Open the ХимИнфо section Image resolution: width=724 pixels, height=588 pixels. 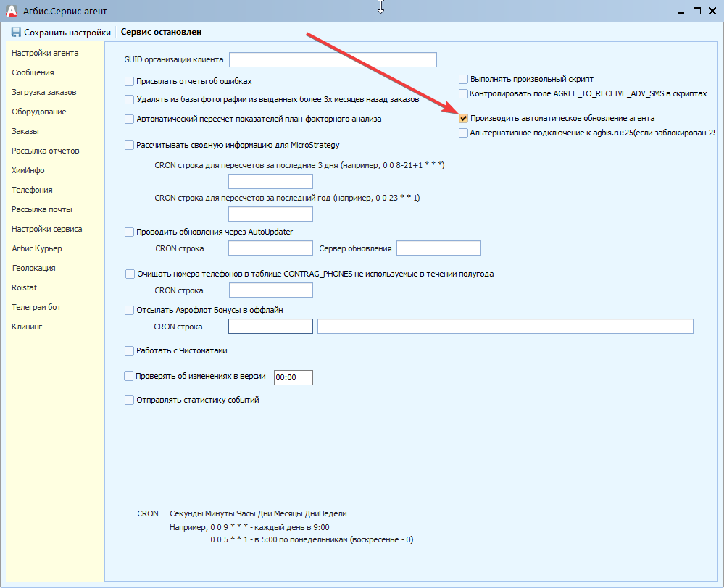28,170
